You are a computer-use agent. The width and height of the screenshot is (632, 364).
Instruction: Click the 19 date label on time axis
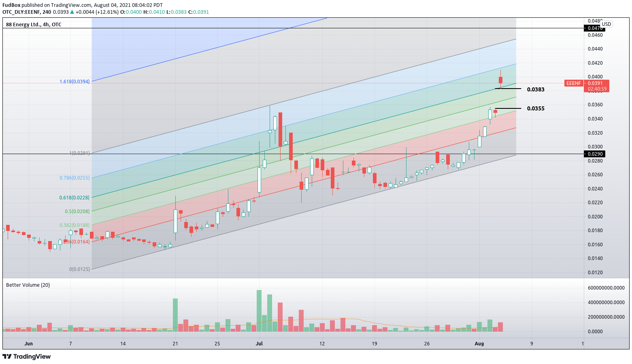(x=375, y=344)
